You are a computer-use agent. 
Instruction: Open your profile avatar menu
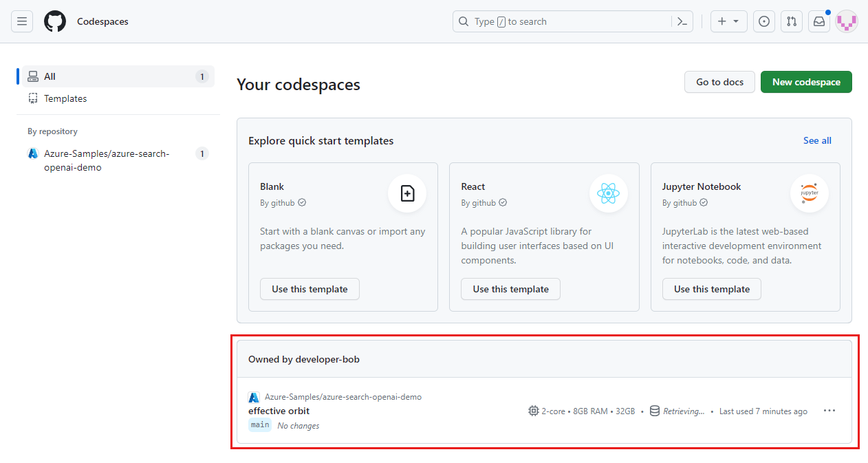click(x=847, y=21)
